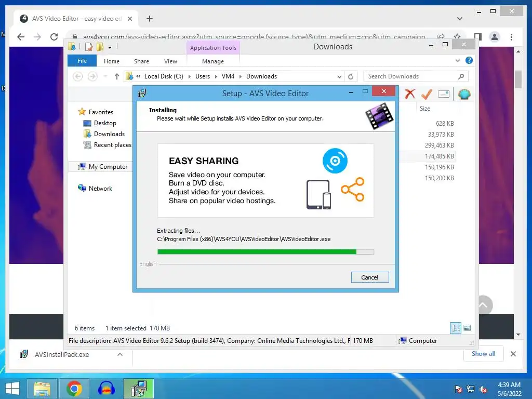Expand the address bar history dropdown

coord(339,77)
